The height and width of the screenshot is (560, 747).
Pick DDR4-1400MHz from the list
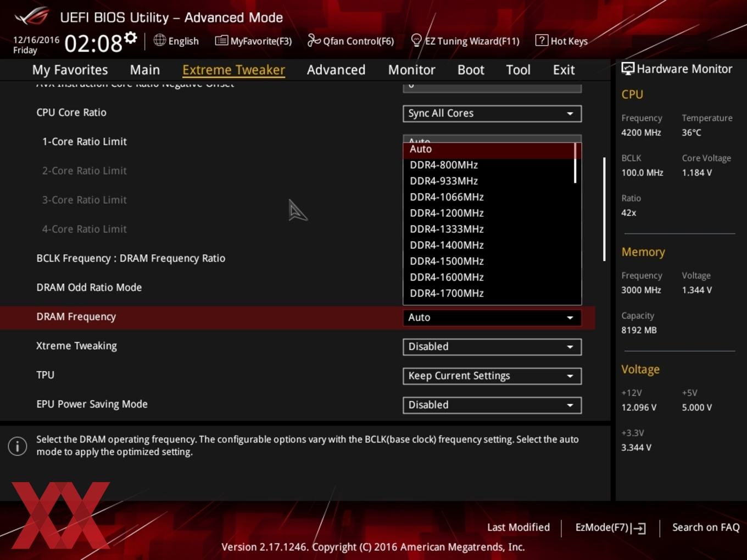[447, 245]
